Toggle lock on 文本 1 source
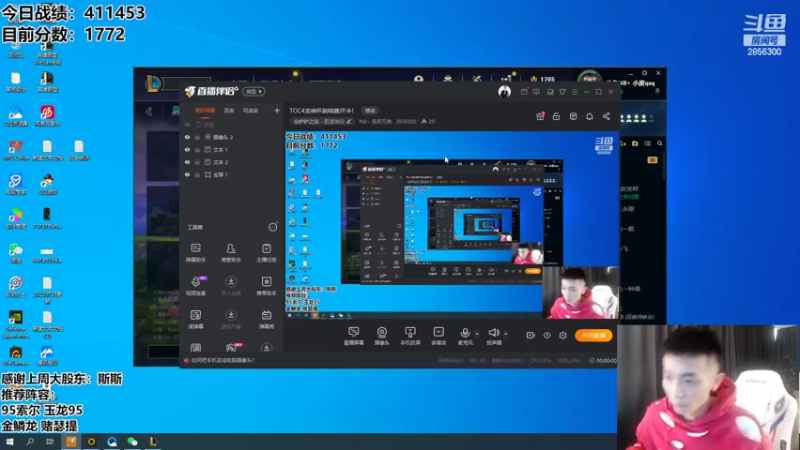Screen dimensions: 800x450 [197, 149]
